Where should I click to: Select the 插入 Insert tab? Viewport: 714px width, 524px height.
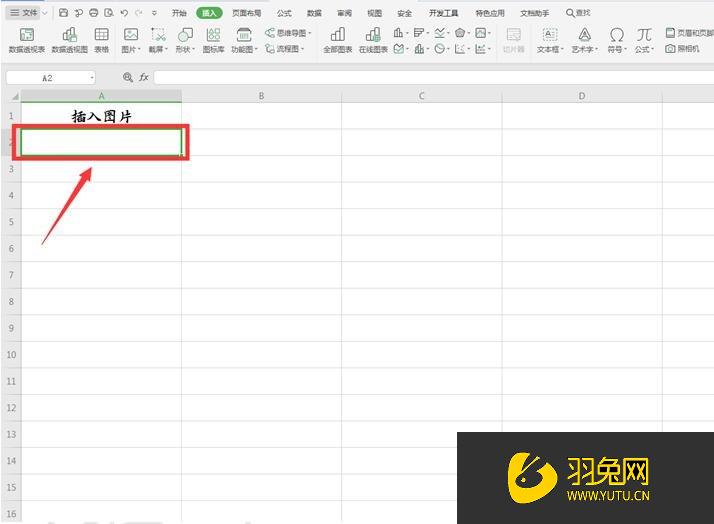pos(209,13)
